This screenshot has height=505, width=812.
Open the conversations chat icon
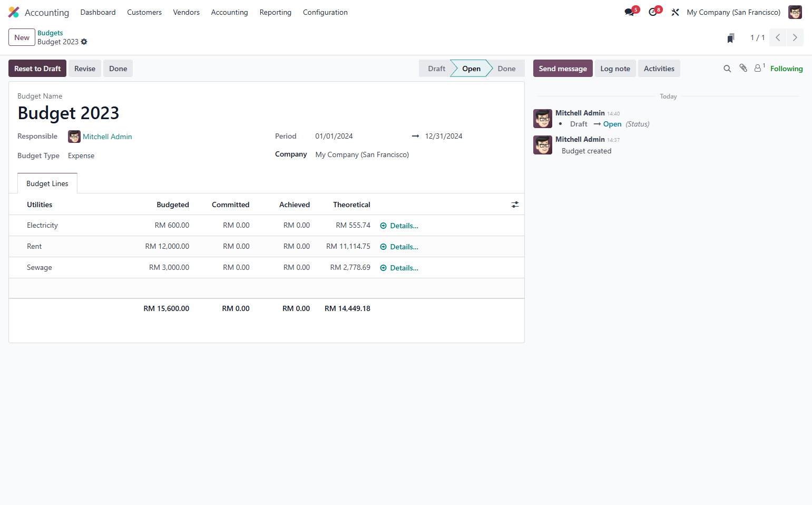coord(629,12)
